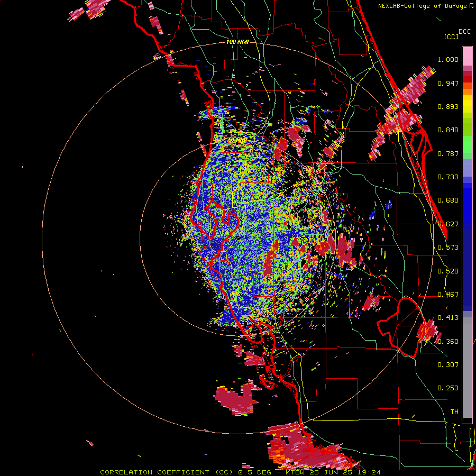Select the 0.520 scale value
This screenshot has height=476, width=476.
448,271
